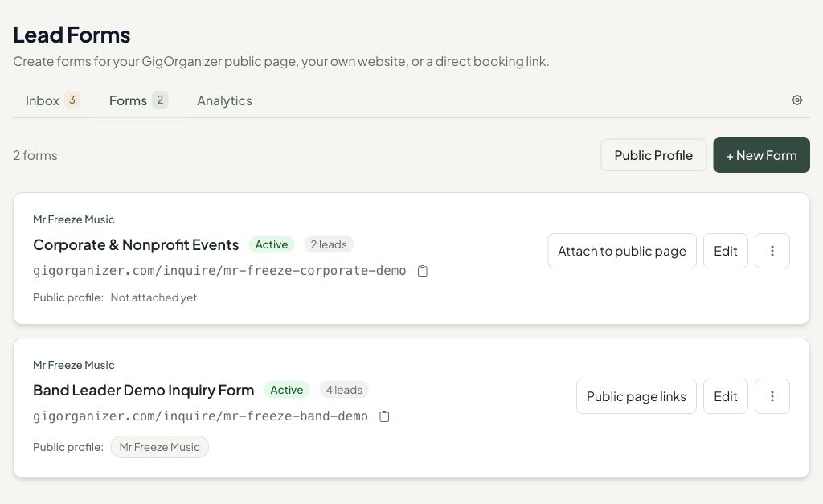This screenshot has height=504, width=823.
Task: Select the Forms tab
Action: coord(138,100)
